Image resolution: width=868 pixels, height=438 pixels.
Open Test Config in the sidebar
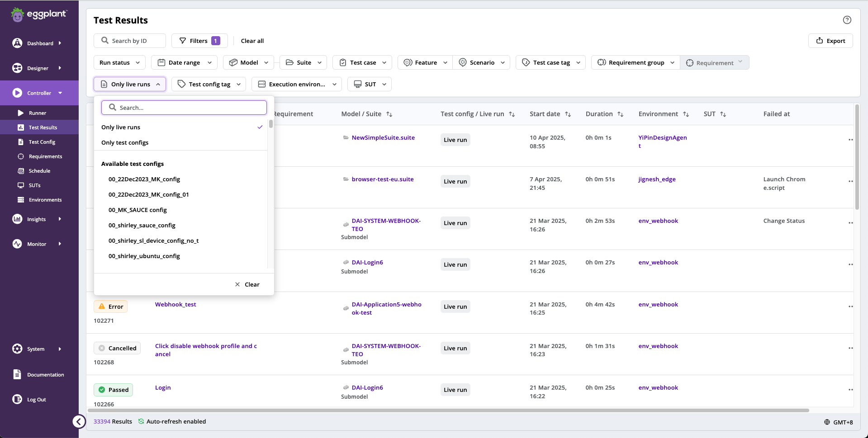click(42, 142)
